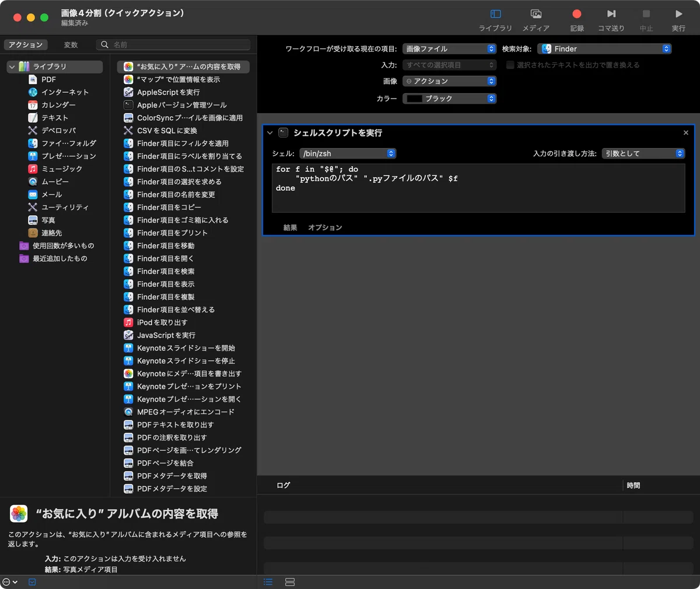Image resolution: width=700 pixels, height=589 pixels.
Task: Click the show description panel toggle icon
Action: [32, 582]
